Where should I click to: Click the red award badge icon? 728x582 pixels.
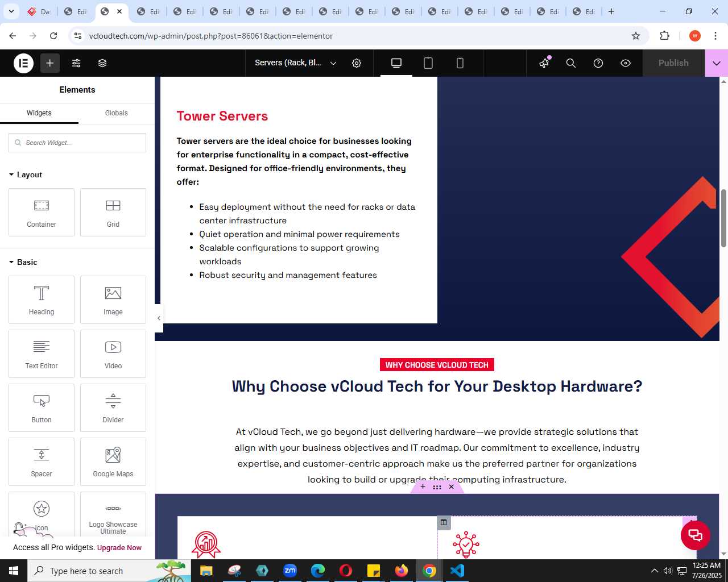206,544
